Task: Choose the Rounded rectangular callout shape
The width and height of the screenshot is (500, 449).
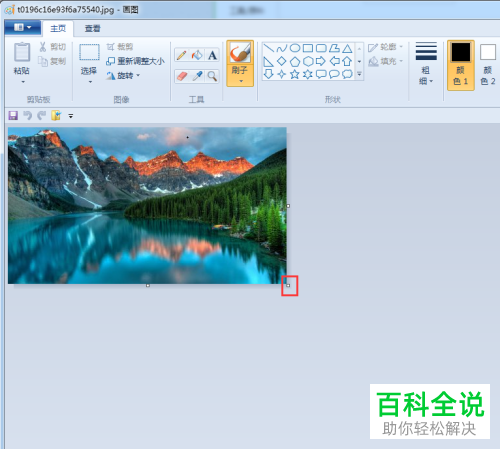Action: (321, 74)
